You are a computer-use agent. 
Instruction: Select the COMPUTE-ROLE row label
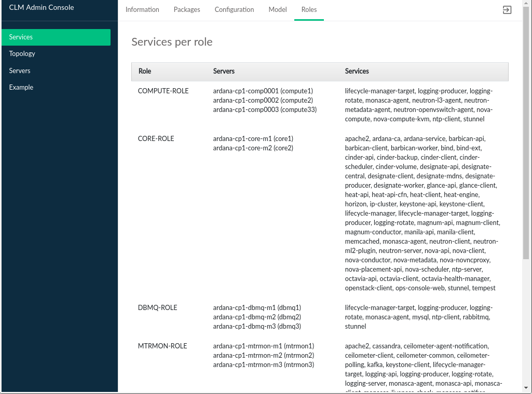tap(163, 91)
